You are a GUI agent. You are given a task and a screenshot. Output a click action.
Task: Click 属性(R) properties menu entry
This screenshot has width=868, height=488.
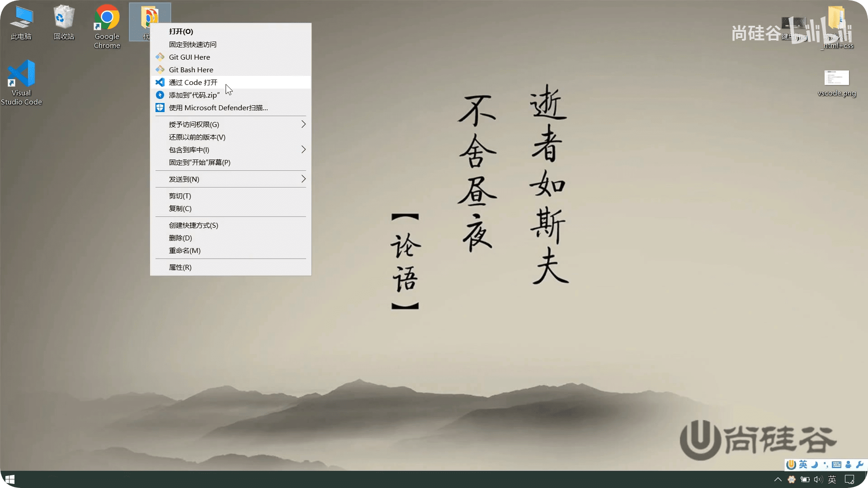tap(180, 267)
